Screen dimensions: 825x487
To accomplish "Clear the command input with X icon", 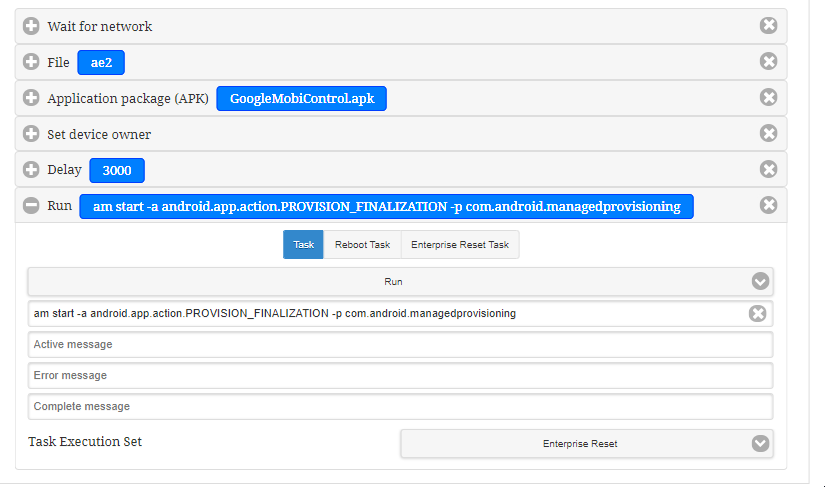I will [757, 313].
